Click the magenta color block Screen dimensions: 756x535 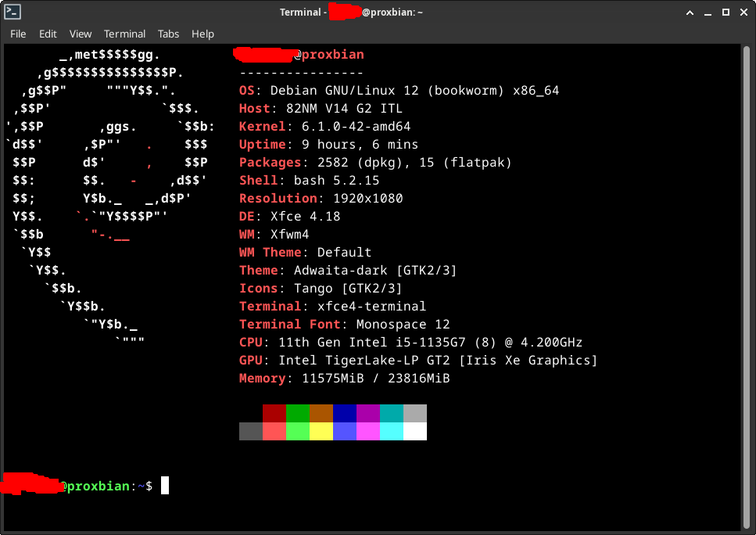[x=368, y=431]
